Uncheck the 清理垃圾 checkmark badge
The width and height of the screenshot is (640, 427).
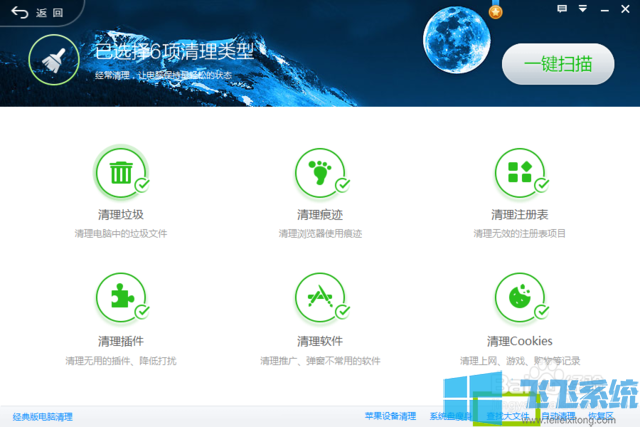(142, 185)
